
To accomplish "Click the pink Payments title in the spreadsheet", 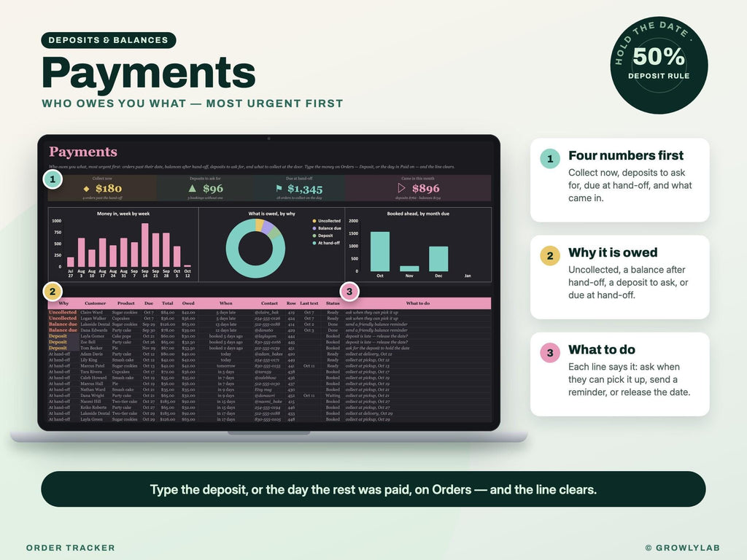I will [83, 152].
